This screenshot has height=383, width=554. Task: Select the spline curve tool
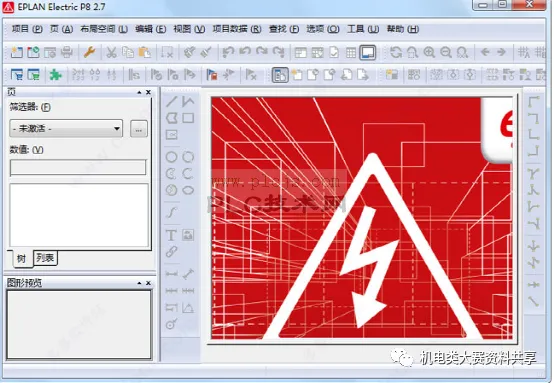[x=172, y=212]
